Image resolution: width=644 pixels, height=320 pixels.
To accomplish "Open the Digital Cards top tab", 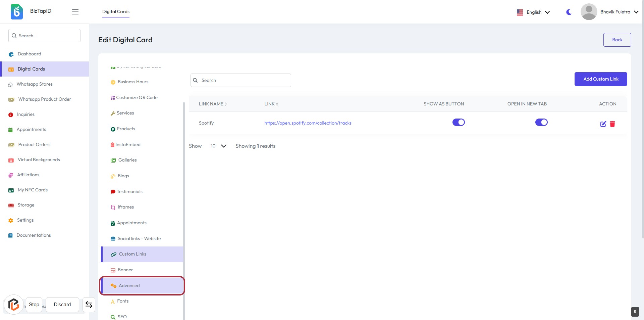I will click(116, 12).
